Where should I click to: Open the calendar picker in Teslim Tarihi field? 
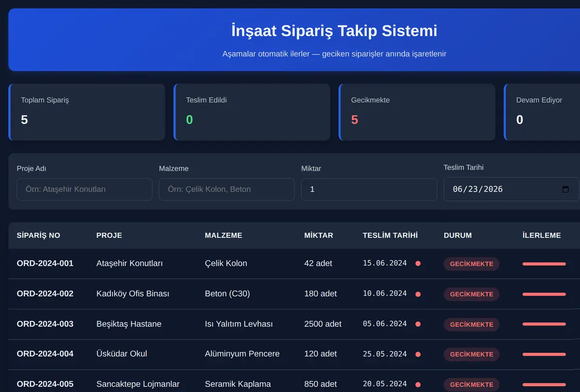coord(565,189)
